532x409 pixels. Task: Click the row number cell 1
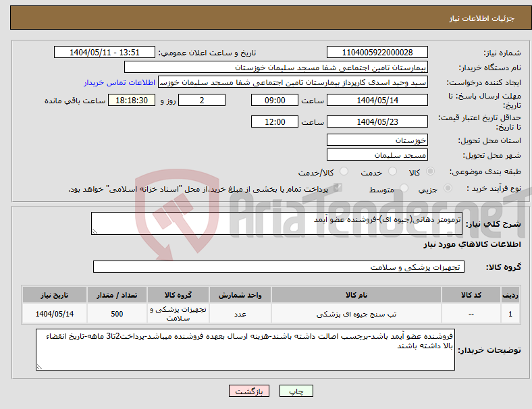tap(510, 314)
